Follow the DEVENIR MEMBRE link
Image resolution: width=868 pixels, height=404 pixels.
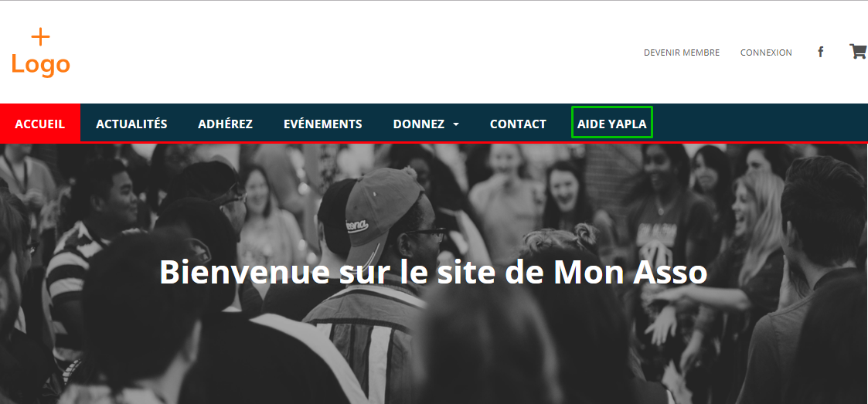coord(682,53)
